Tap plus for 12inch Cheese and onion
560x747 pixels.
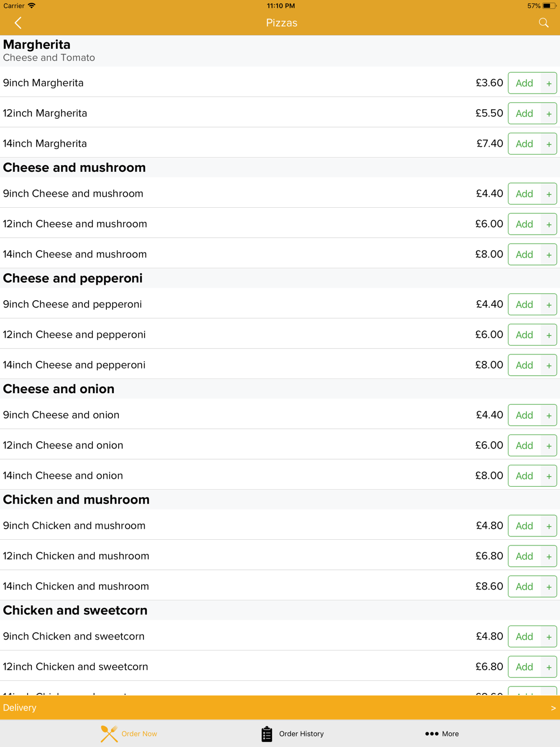549,446
